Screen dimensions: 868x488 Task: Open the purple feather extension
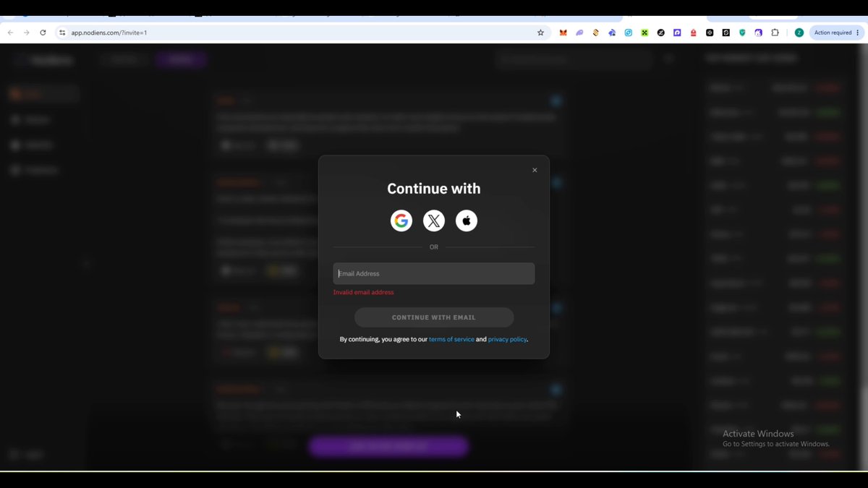coord(579,33)
